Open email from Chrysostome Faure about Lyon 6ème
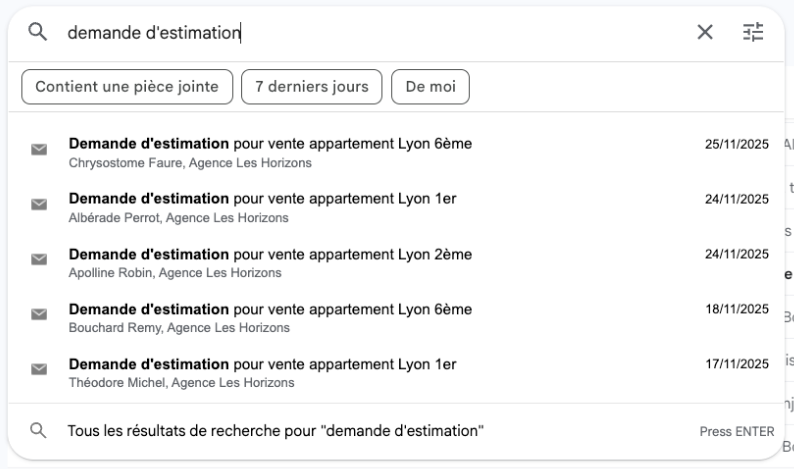Viewport: 794px width, 469px height. click(x=270, y=152)
